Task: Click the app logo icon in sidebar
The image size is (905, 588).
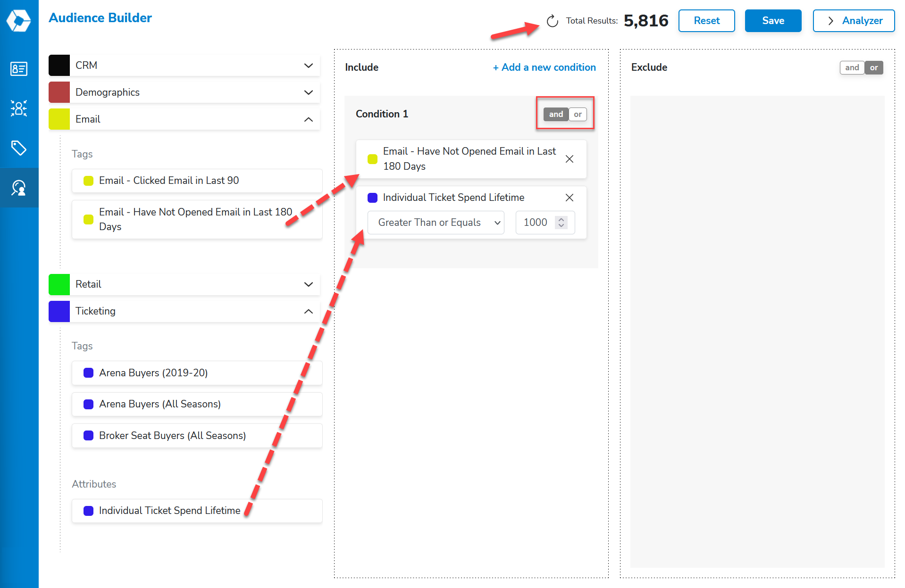Action: coord(19,21)
